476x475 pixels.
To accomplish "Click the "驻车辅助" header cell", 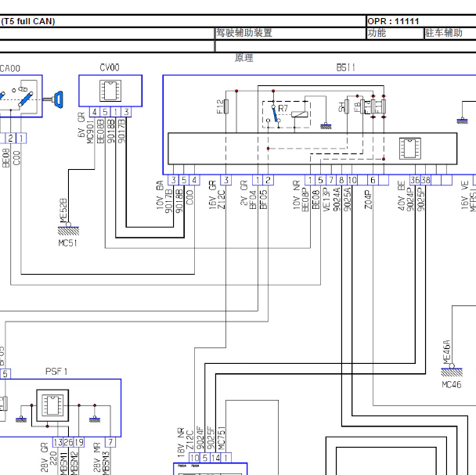I will [x=450, y=33].
